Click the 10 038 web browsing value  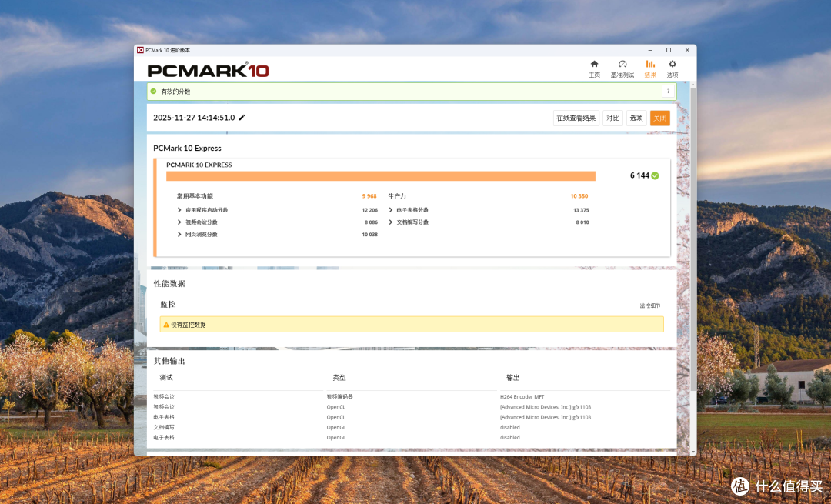[370, 234]
